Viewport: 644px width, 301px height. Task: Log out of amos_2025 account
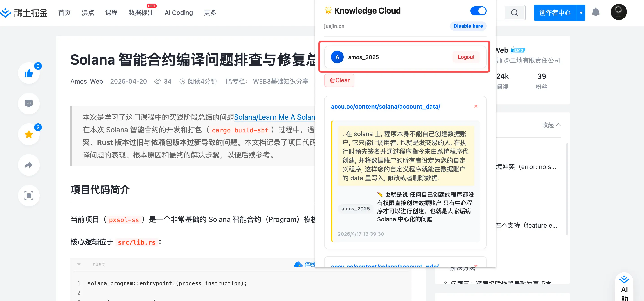466,57
